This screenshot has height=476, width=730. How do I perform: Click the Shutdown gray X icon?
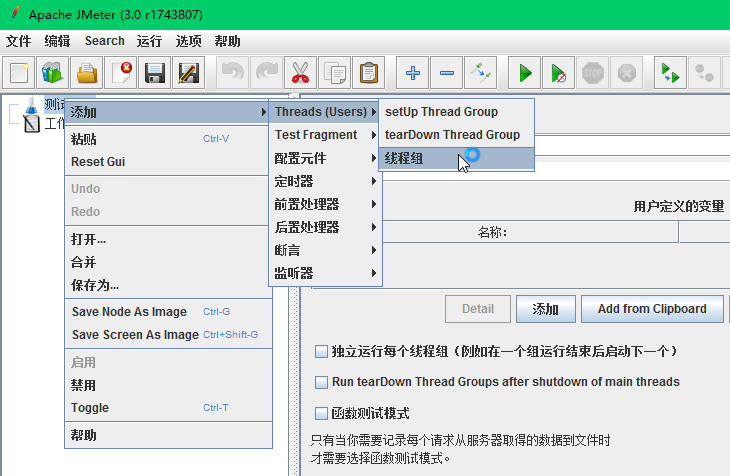tap(626, 73)
